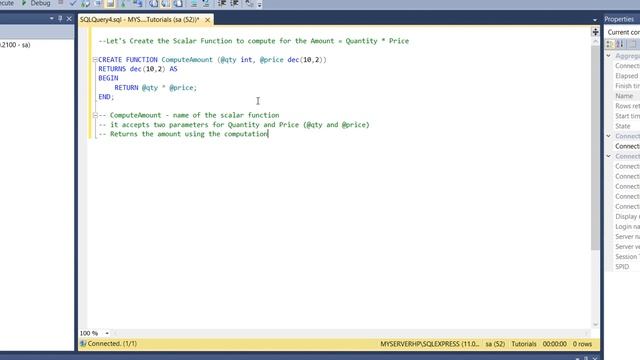Switch output to Results to File
Image resolution: width=640 pixels, height=360 pixels.
point(178,4)
